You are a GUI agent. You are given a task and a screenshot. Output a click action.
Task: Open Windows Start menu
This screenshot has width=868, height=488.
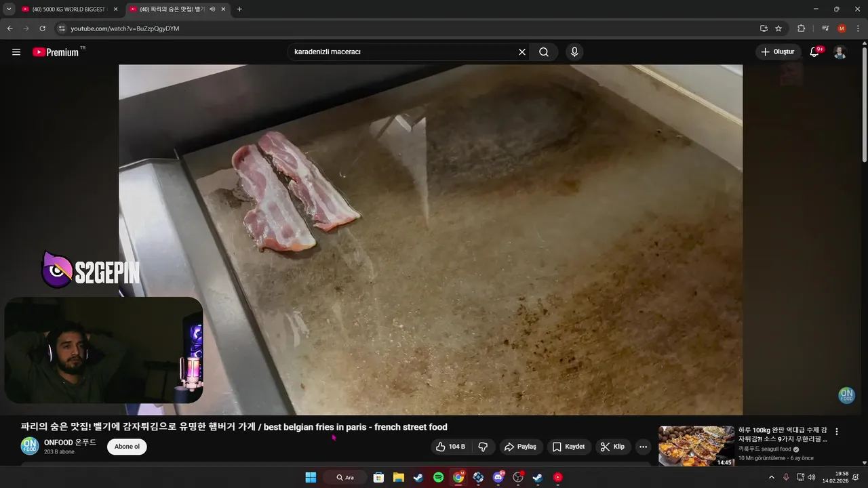tap(311, 477)
